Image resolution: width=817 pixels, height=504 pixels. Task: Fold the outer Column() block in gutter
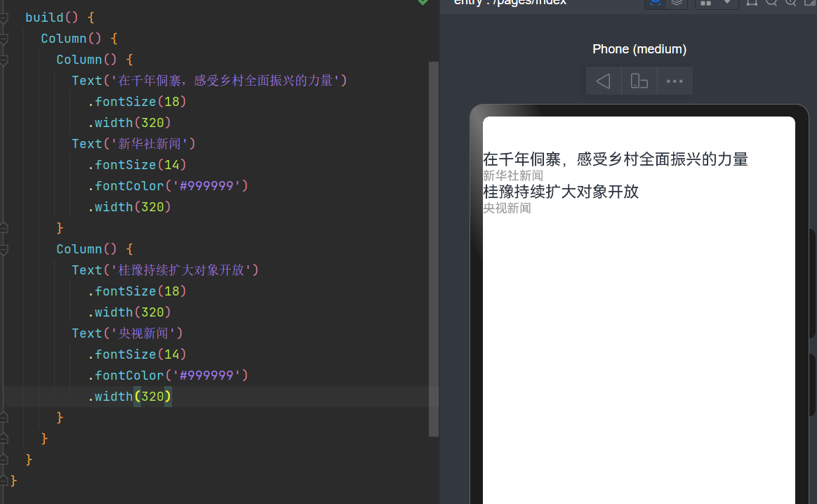pos(4,39)
